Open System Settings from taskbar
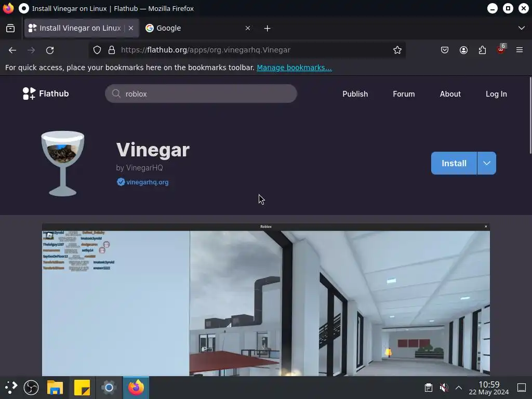The height and width of the screenshot is (399, 532). click(109, 388)
